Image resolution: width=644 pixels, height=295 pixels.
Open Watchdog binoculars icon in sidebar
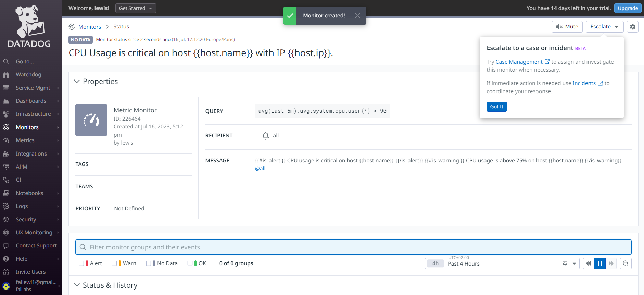click(x=6, y=75)
